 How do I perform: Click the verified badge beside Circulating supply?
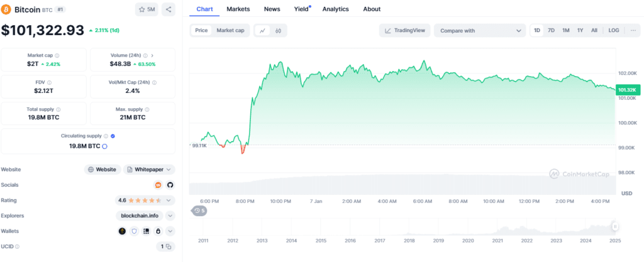113,136
